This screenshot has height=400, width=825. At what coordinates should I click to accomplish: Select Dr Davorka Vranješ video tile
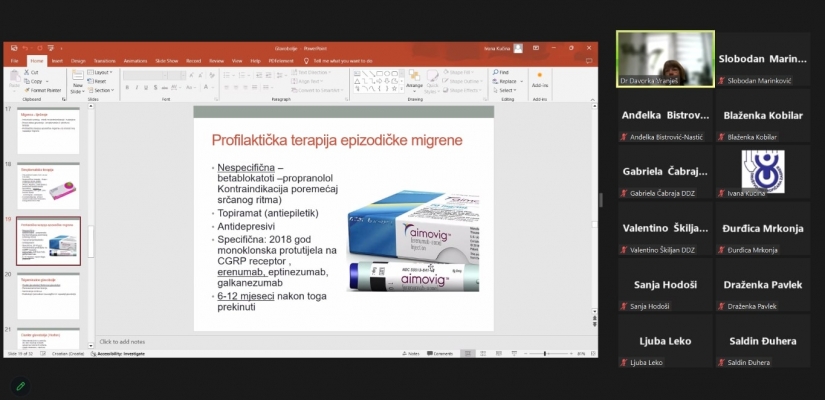coord(665,59)
